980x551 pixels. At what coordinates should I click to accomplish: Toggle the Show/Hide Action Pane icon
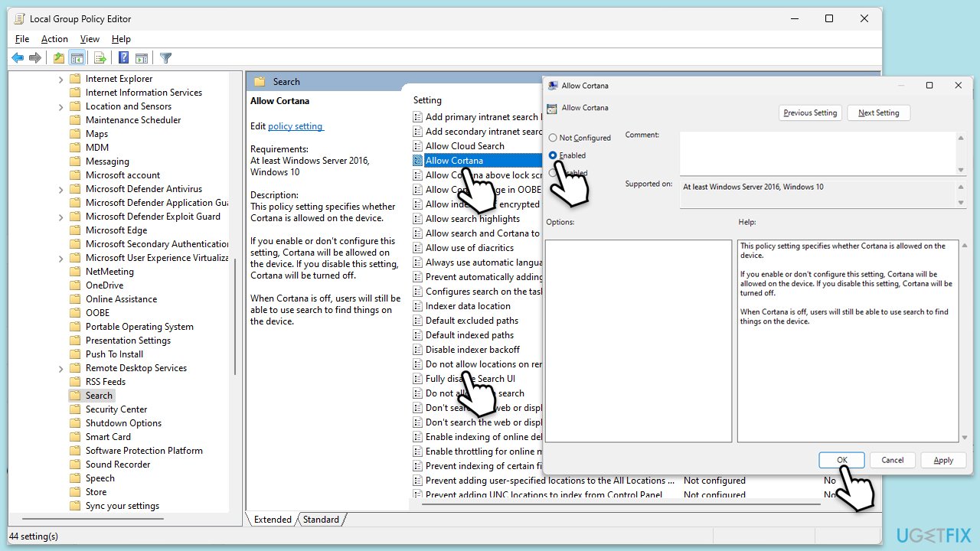142,58
